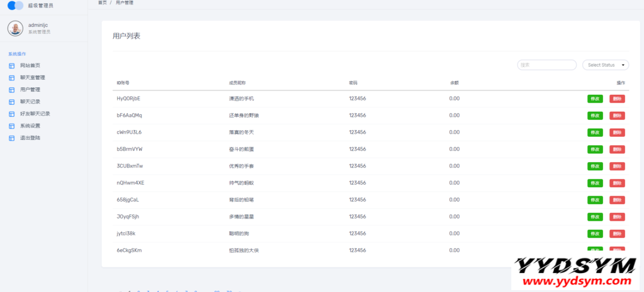
Task: Click the 系统设置 sidebar icon
Action: tap(11, 126)
